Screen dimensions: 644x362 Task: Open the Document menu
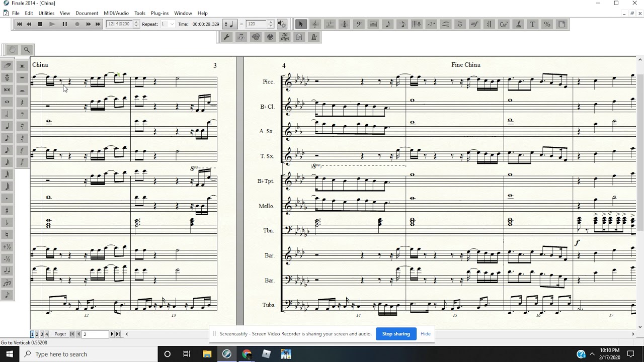[87, 13]
